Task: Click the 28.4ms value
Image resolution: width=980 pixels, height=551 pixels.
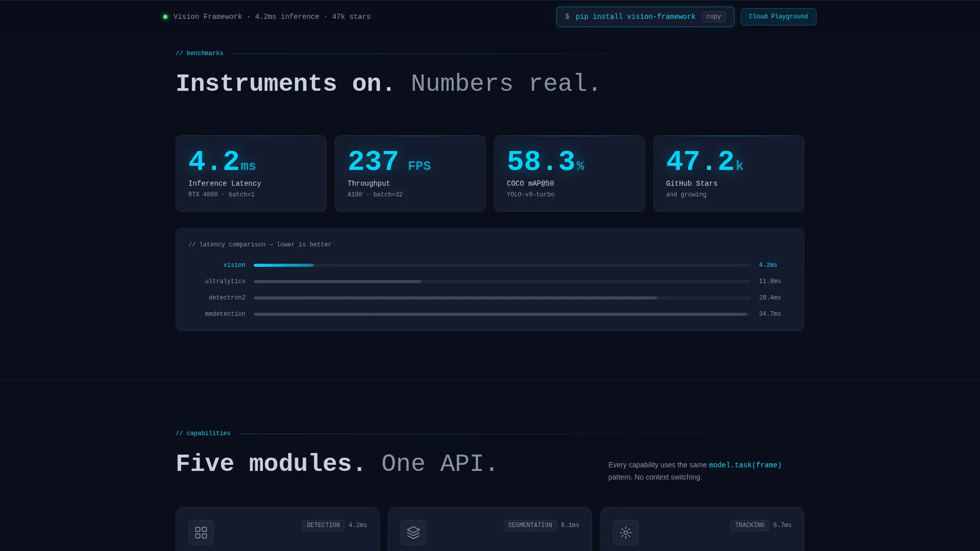Action: (x=770, y=298)
